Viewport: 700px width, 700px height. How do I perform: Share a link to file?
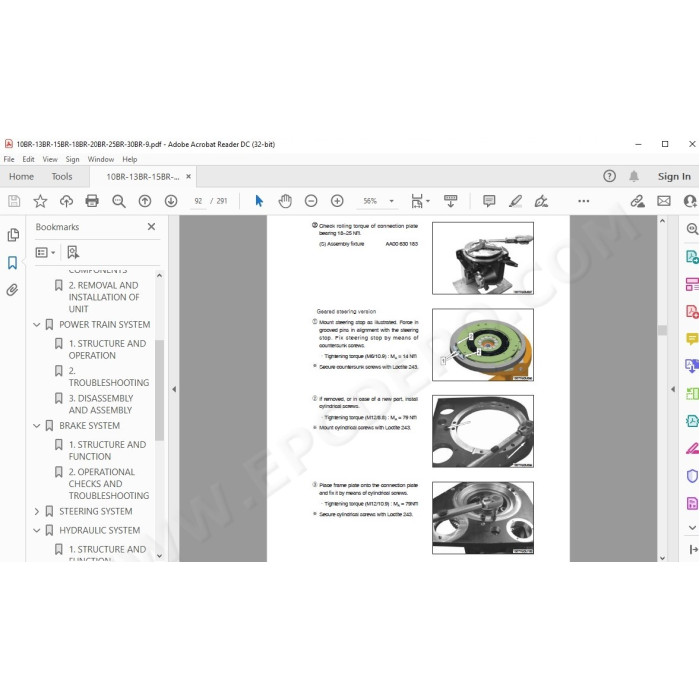pos(638,201)
